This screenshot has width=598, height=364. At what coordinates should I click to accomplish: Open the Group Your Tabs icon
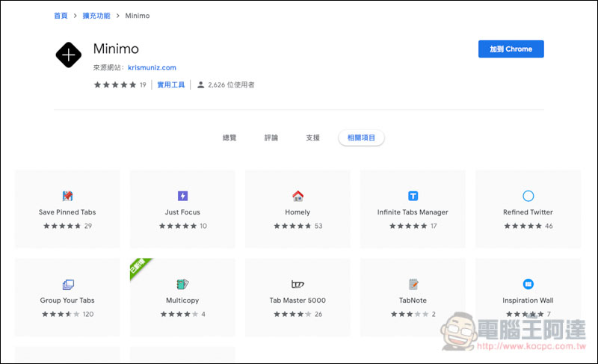pyautogui.click(x=68, y=284)
